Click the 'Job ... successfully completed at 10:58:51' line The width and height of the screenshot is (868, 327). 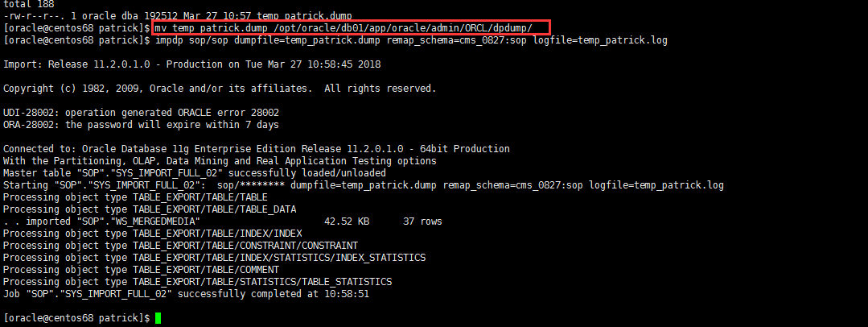[186, 294]
